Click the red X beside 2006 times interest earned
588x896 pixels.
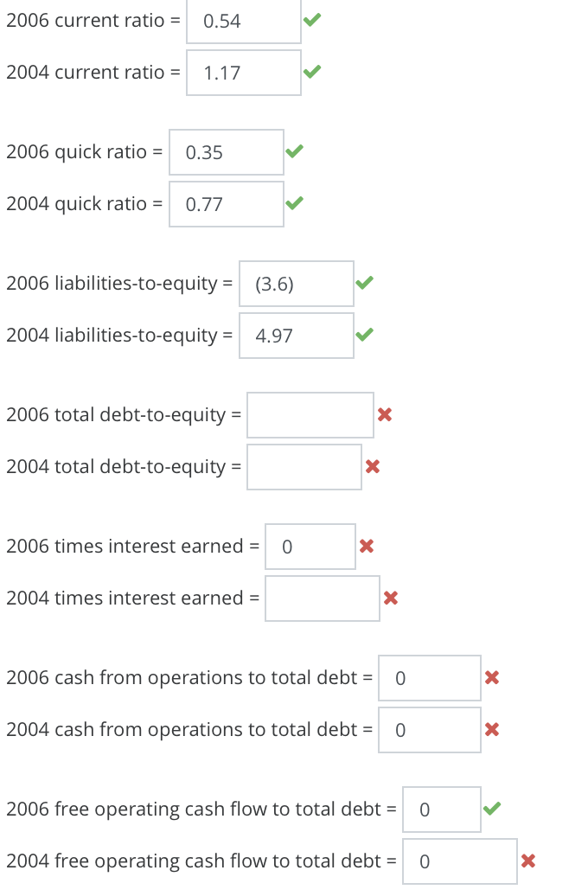[x=366, y=546]
